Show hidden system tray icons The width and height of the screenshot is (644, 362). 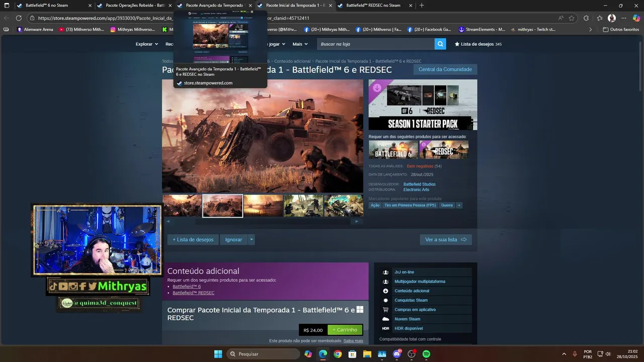563,354
